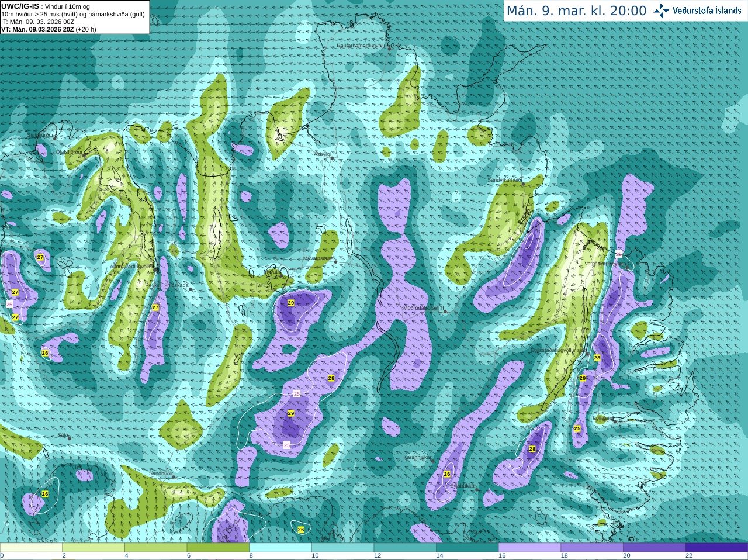The height and width of the screenshot is (560, 748).
Task: Click the '10m hviður > 25 m/s' description line
Action: pyautogui.click(x=73, y=14)
